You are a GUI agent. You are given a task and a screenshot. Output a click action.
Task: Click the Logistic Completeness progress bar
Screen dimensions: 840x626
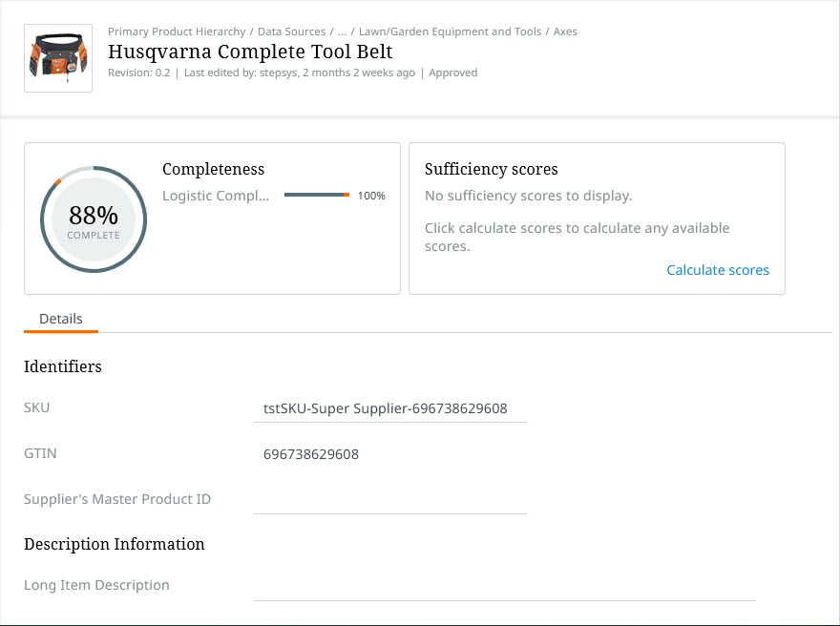coord(318,196)
